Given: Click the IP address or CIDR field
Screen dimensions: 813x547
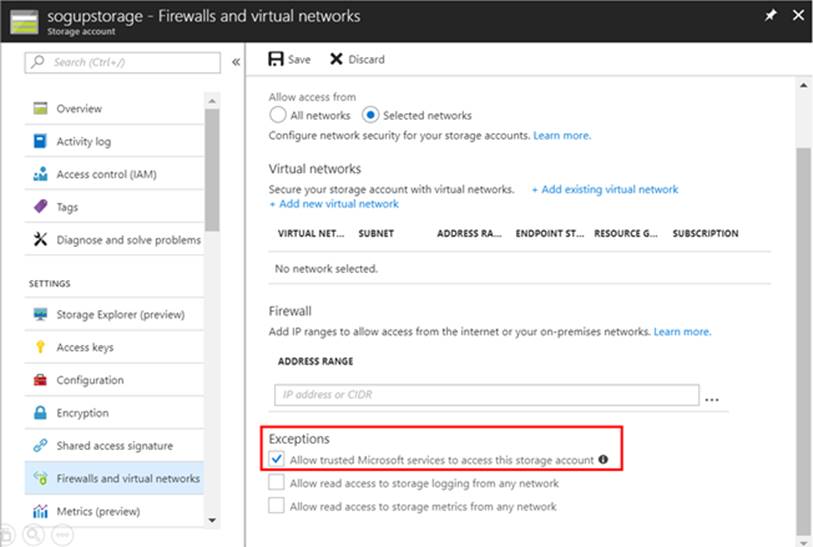Looking at the screenshot, I should click(x=485, y=395).
